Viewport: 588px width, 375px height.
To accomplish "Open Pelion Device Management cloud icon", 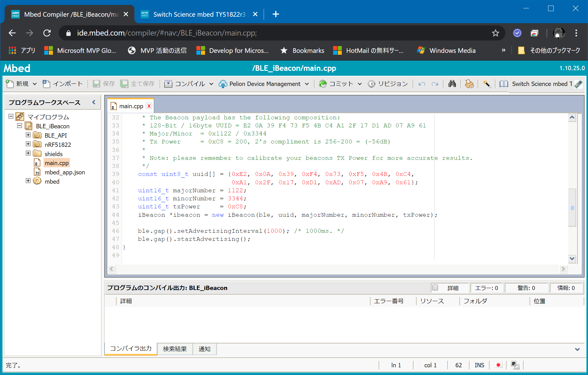I will coord(223,84).
